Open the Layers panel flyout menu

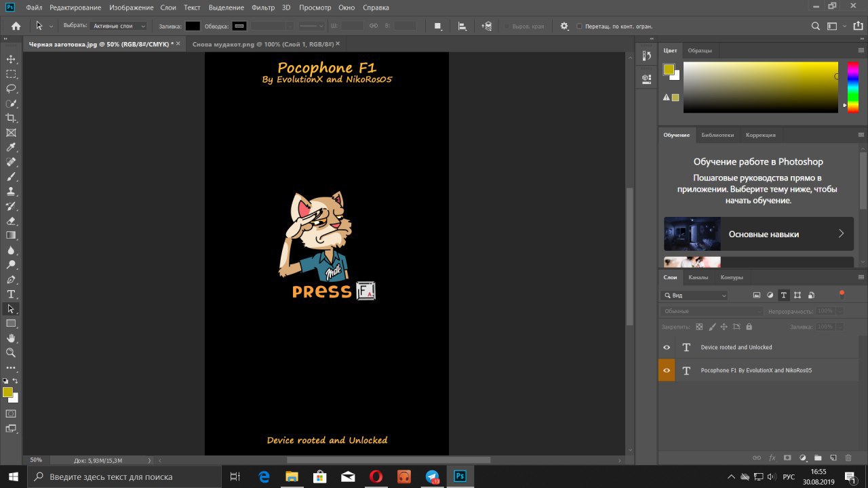(861, 277)
